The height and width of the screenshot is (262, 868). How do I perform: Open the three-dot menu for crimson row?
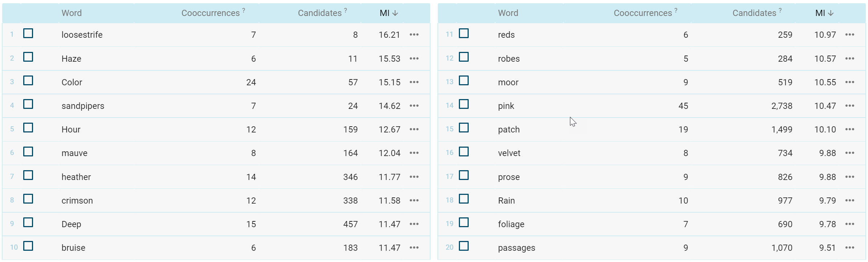click(x=414, y=201)
